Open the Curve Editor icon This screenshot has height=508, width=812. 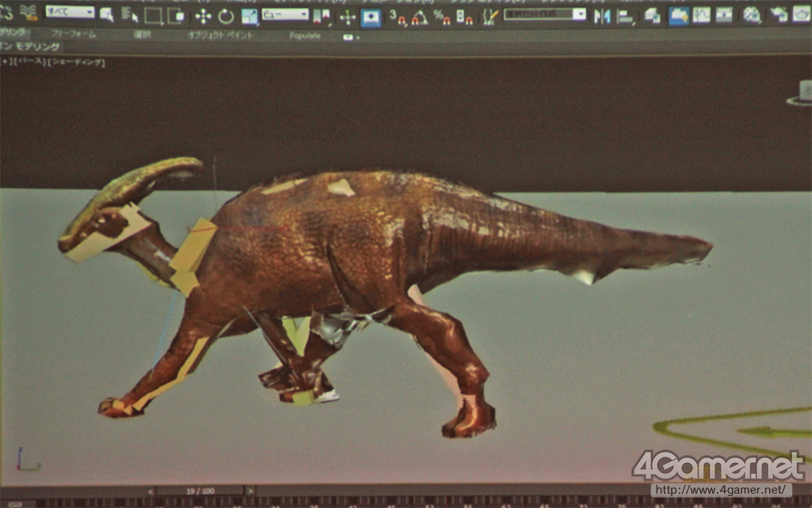(x=701, y=15)
